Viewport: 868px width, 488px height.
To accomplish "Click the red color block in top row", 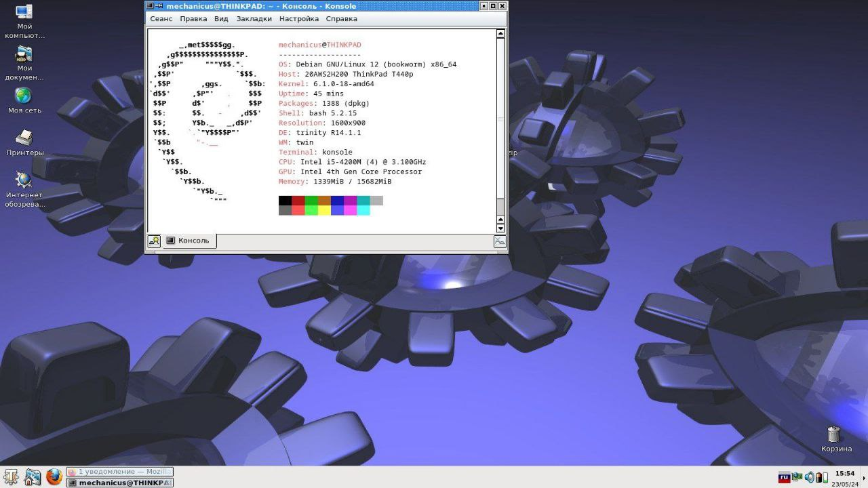I will 298,201.
